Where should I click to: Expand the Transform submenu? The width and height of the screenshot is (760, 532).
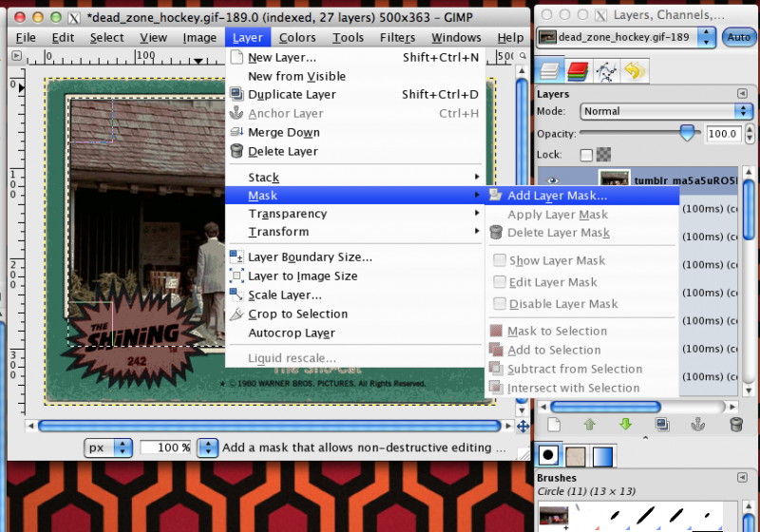click(x=355, y=232)
